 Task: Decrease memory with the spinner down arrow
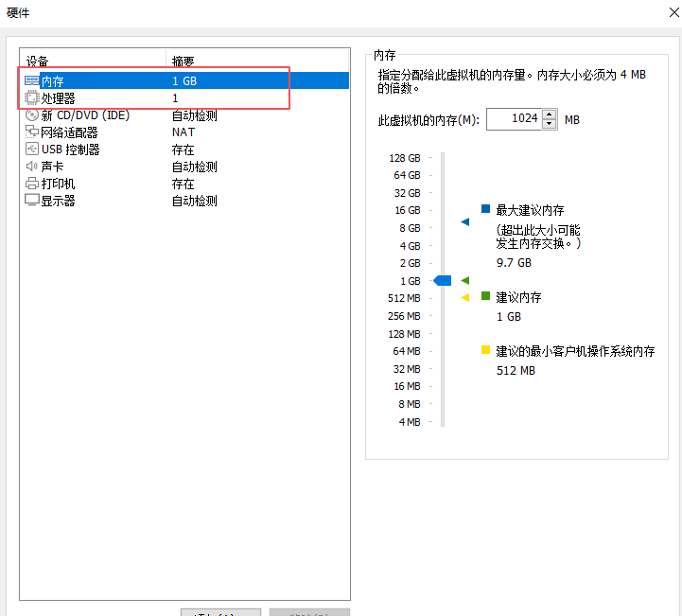point(550,124)
